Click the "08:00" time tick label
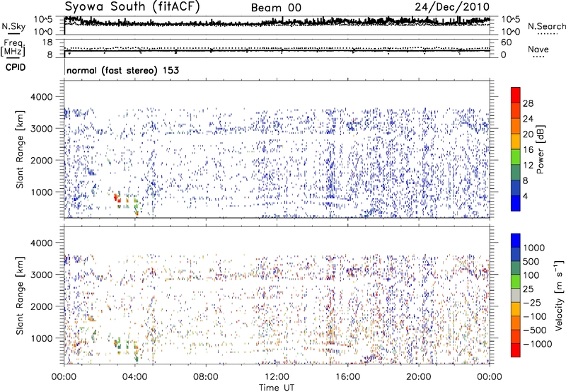This screenshot has height=392, width=566. point(206,377)
